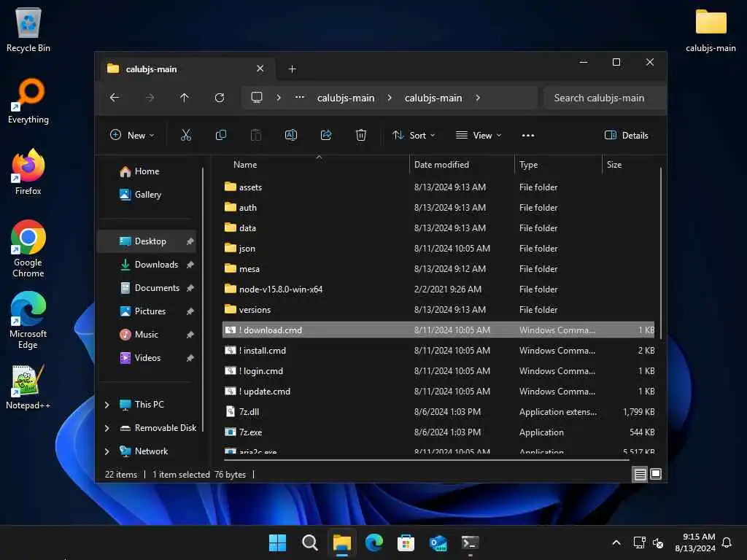Screen dimensions: 747x560
Task: Sort by the Name column header
Action: [314, 165]
